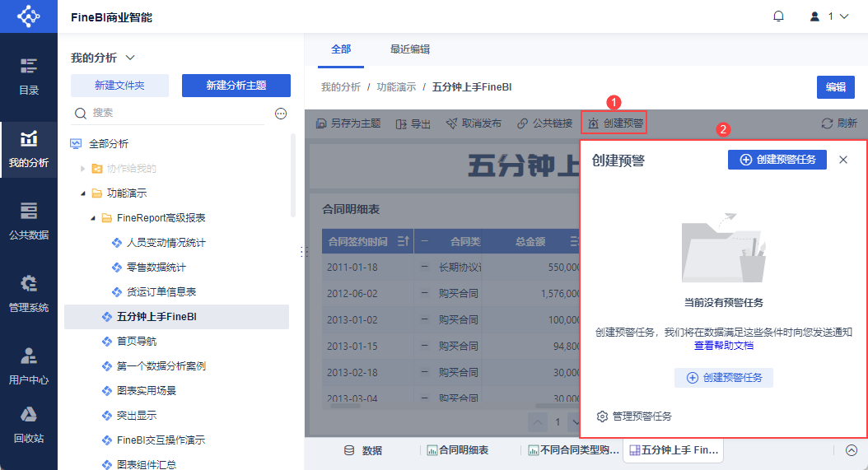Click 功能演示 in the breadcrumb
This screenshot has height=470, width=868.
(x=396, y=87)
